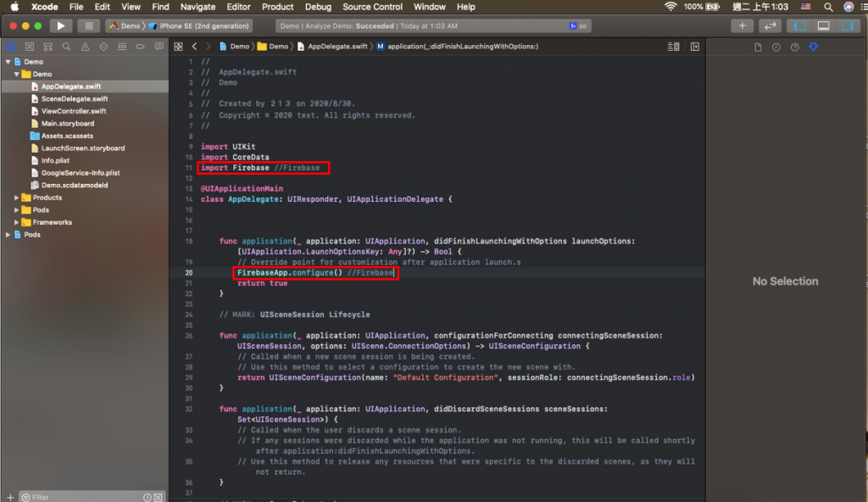Open the Wi-Fi status menu
This screenshot has width=868, height=502.
[x=670, y=7]
